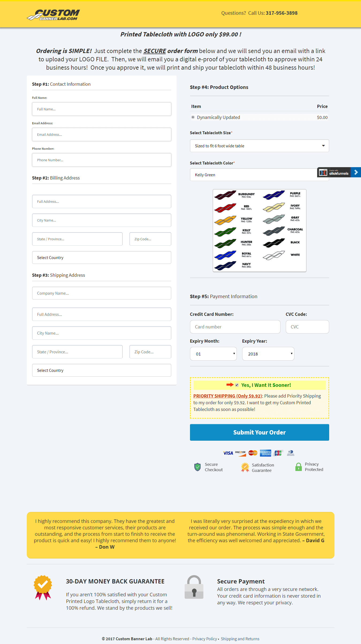Screen dimensions: 361x644
Task: Click the Royal blue swatch in color chart
Action: click(225, 255)
